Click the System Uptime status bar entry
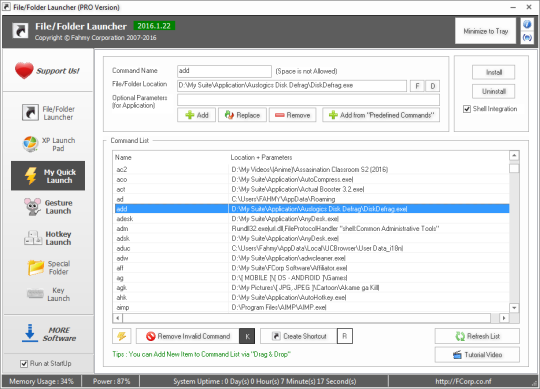Viewport: 540px width, 389px height. click(x=264, y=381)
